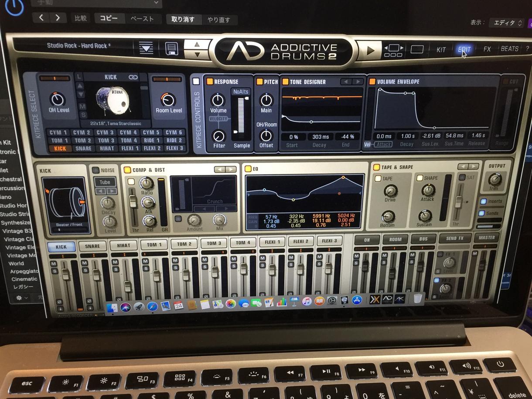Image resolution: width=532 pixels, height=399 pixels.
Task: Open the エディタ view dropdown
Action: (x=506, y=23)
